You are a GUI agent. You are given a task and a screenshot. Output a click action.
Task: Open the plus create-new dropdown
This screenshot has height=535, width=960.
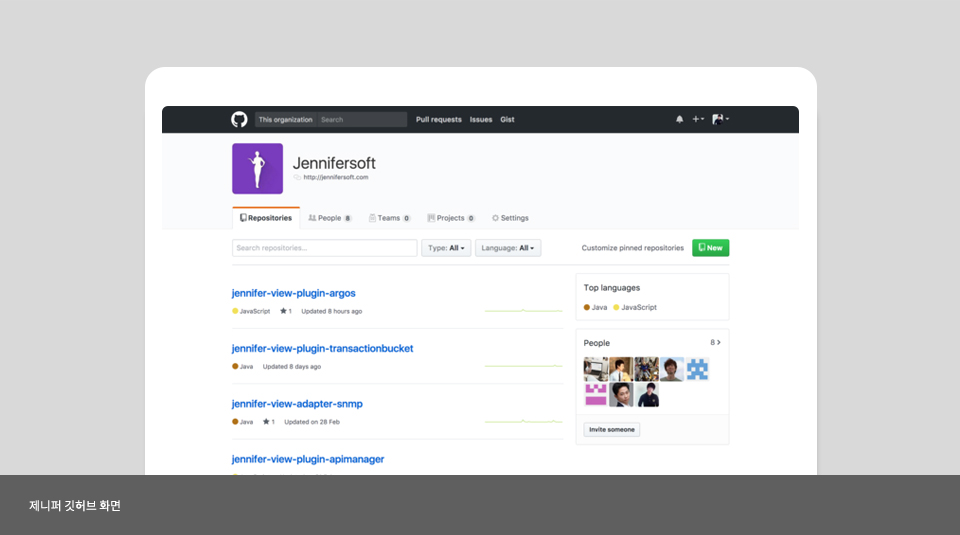click(x=698, y=119)
